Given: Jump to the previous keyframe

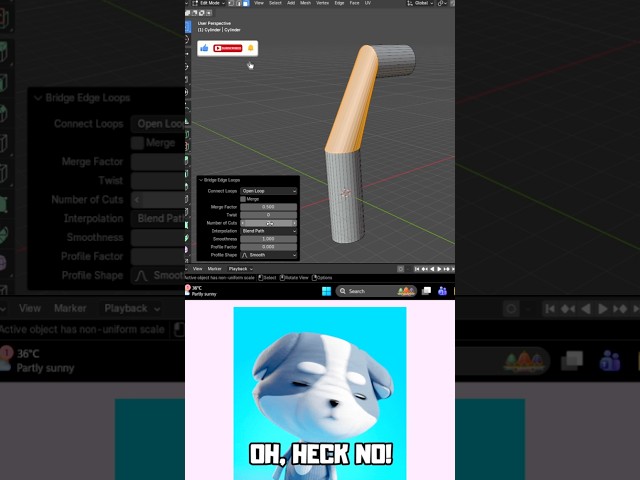Looking at the screenshot, I should point(424,269).
